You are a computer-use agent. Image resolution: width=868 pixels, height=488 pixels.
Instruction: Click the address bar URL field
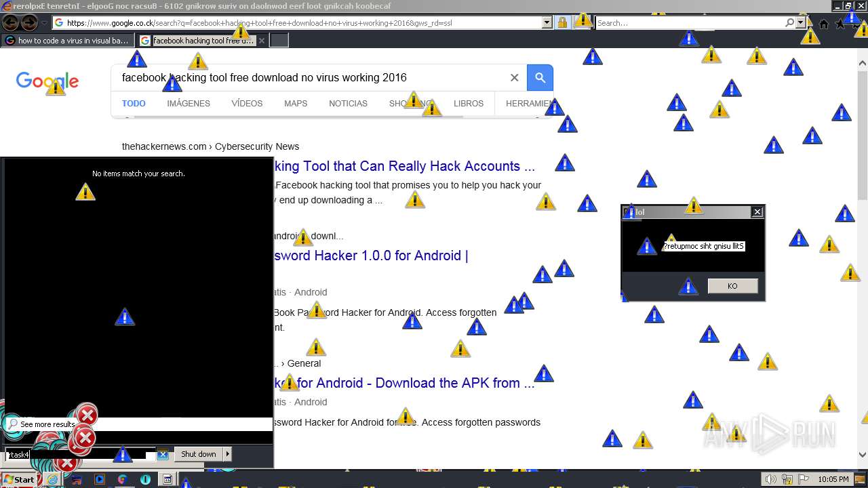[x=297, y=23]
